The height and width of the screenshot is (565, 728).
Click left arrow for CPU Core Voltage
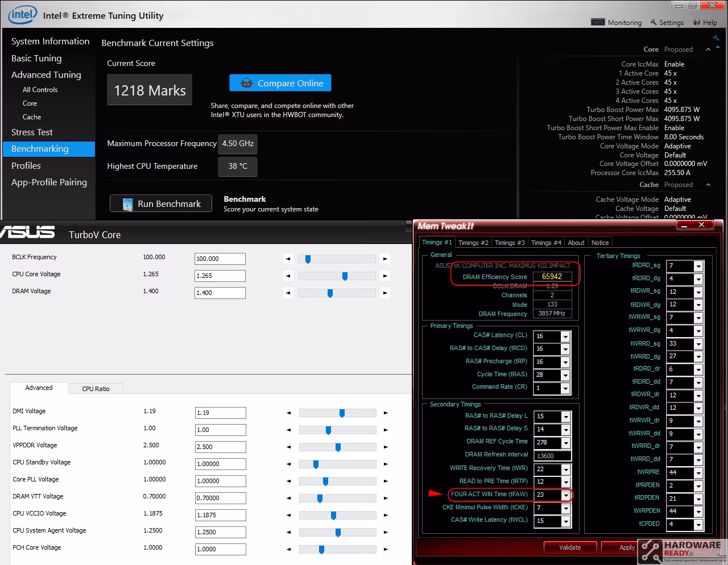click(288, 276)
